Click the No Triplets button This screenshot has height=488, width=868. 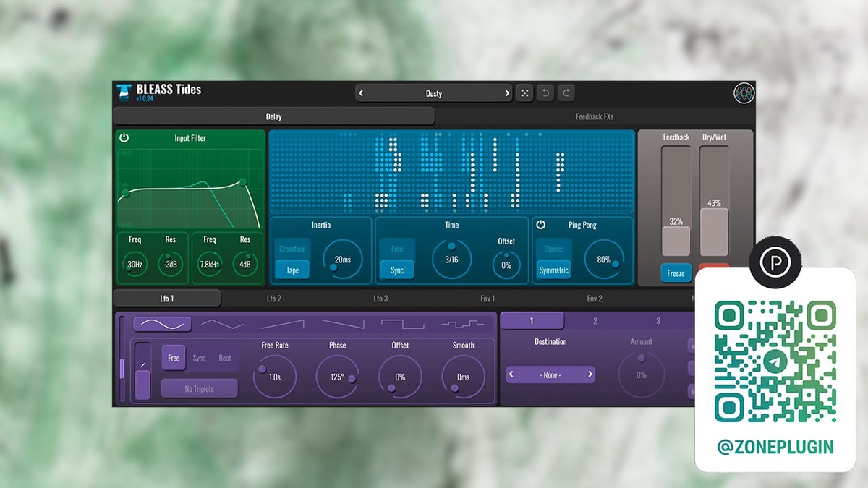[x=199, y=388]
